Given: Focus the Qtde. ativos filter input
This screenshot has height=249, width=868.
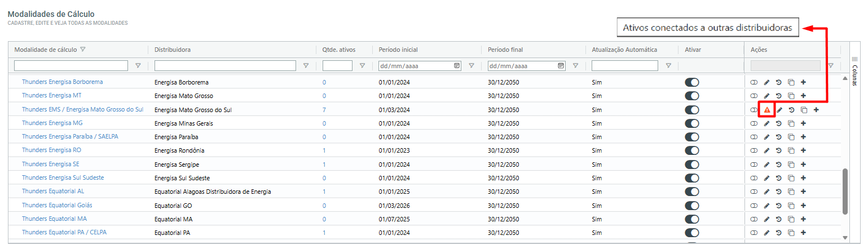Looking at the screenshot, I should (x=337, y=66).
